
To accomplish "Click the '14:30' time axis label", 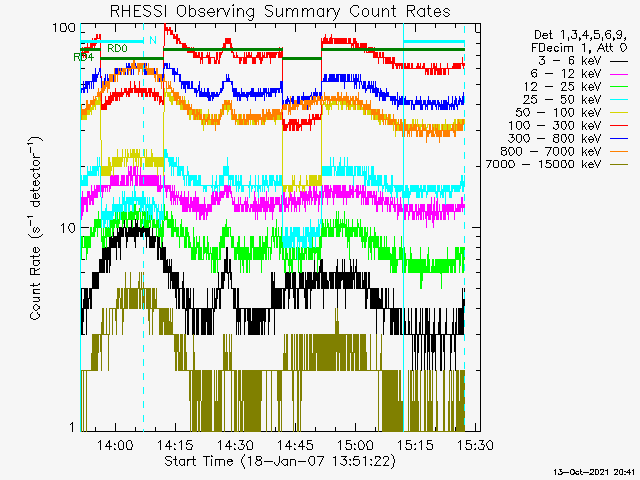I will click(x=235, y=445).
